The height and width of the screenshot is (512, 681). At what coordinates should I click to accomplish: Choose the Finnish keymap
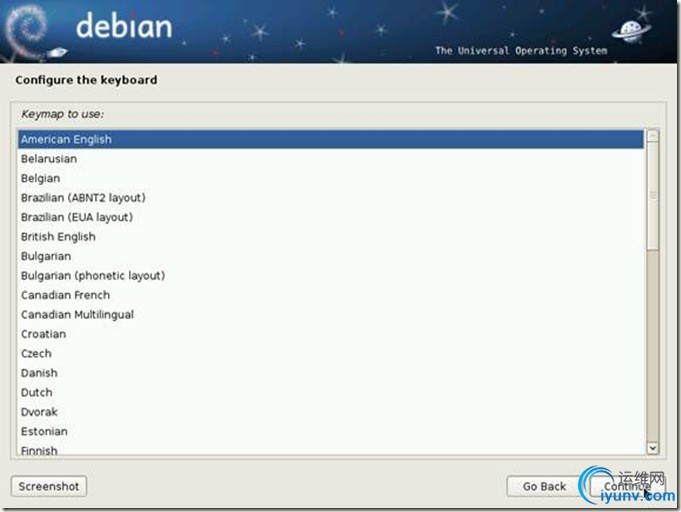pos(331,449)
